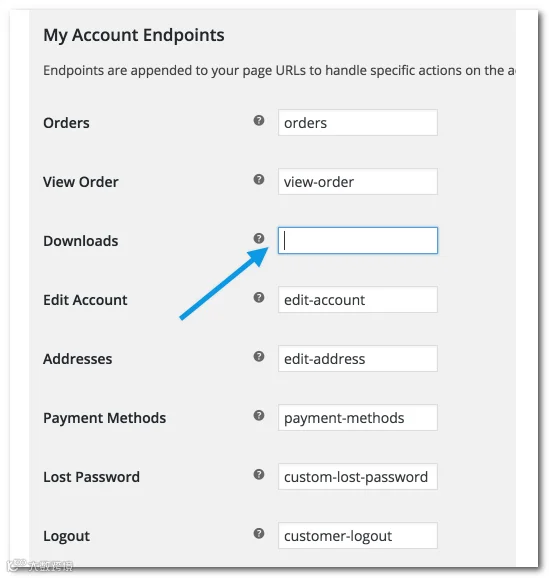Click the Downloads field label
Screen dimensions: 549x578
[x=81, y=241]
